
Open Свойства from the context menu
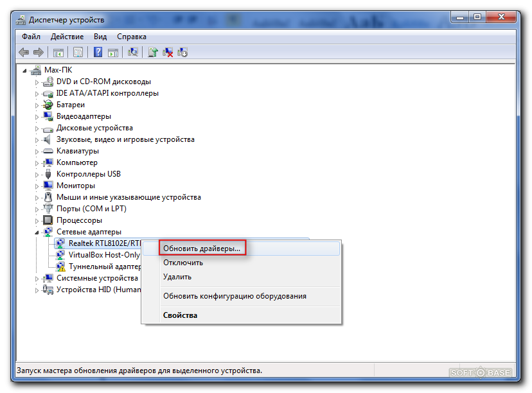pos(181,315)
